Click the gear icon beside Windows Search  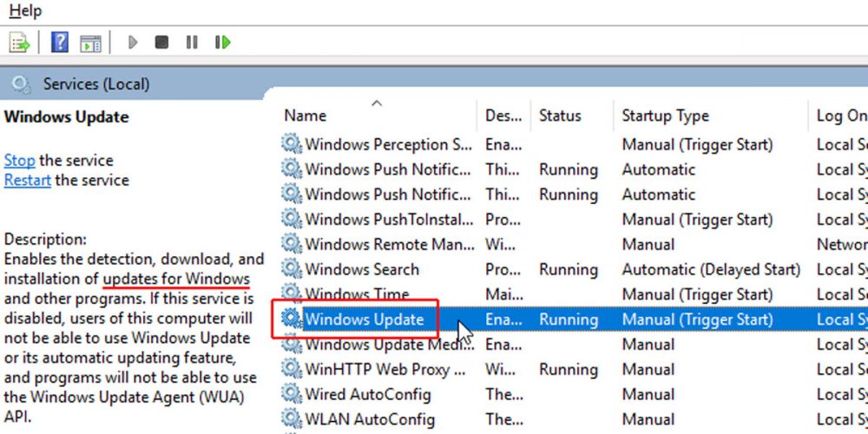pos(291,269)
